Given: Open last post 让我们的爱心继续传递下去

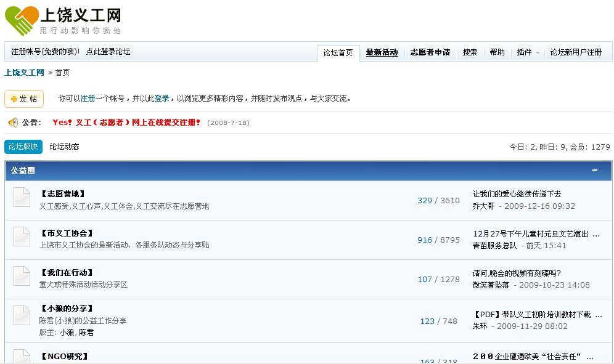Looking at the screenshot, I should (517, 194).
